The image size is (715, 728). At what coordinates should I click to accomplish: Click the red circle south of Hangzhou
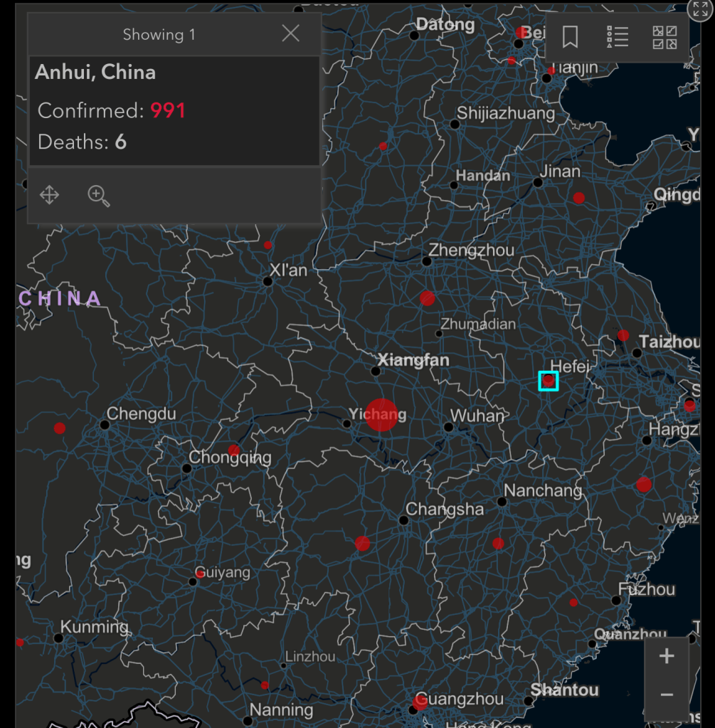coord(644,485)
